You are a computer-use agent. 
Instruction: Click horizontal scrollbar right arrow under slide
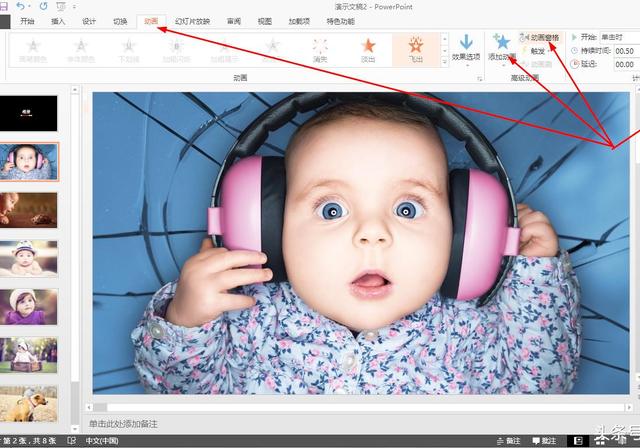point(629,407)
